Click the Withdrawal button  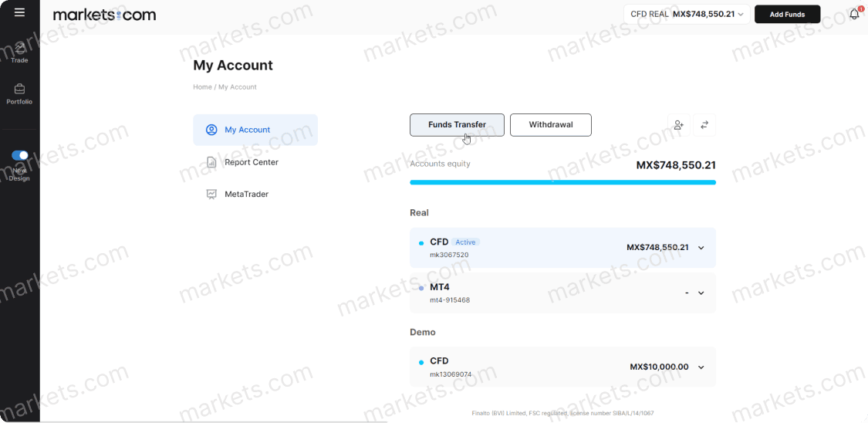[551, 124]
